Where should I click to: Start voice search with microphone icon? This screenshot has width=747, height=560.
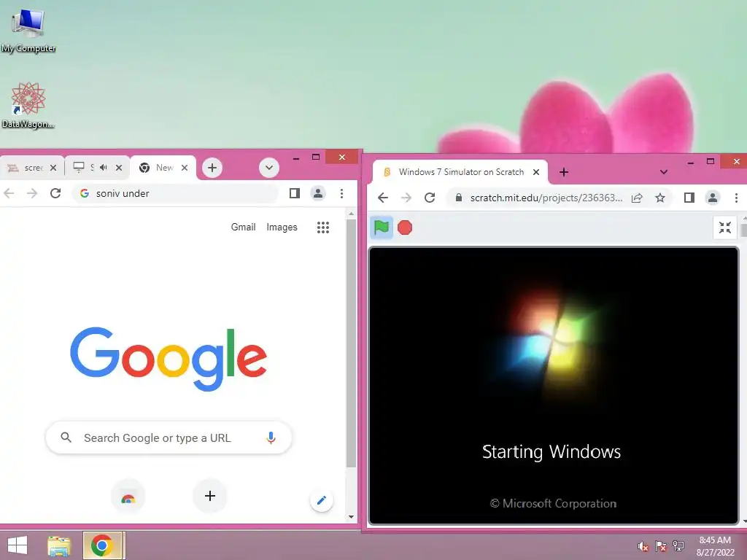271,437
